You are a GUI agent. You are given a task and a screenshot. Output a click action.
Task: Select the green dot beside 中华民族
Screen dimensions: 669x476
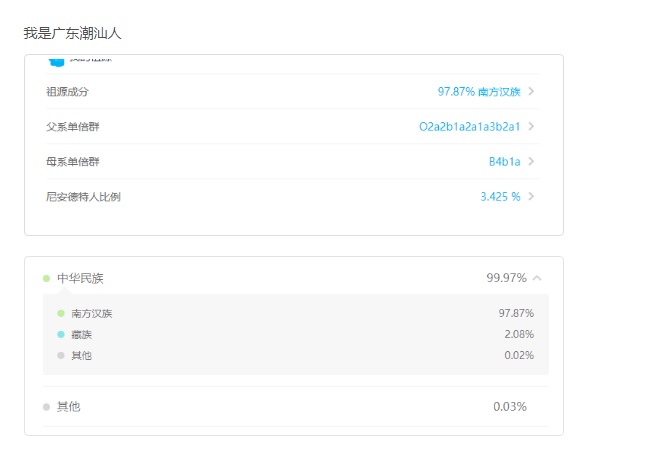click(x=47, y=279)
